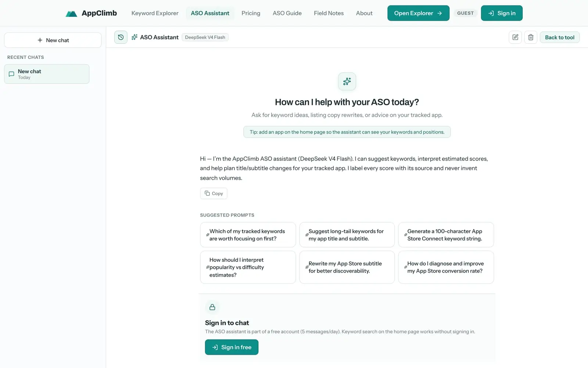Click the AppClimb mountain logo
Image resolution: width=588 pixels, height=368 pixels.
pyautogui.click(x=71, y=14)
